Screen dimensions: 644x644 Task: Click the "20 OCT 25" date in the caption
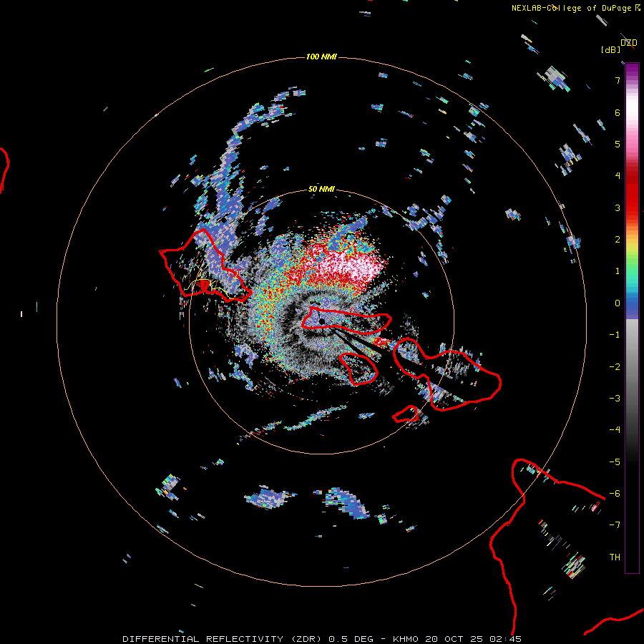[x=454, y=639]
